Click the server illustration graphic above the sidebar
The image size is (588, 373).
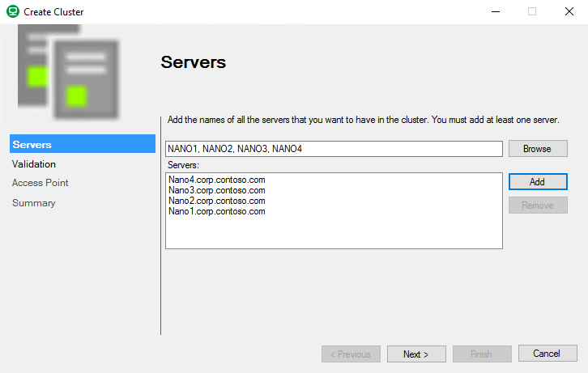pos(68,72)
